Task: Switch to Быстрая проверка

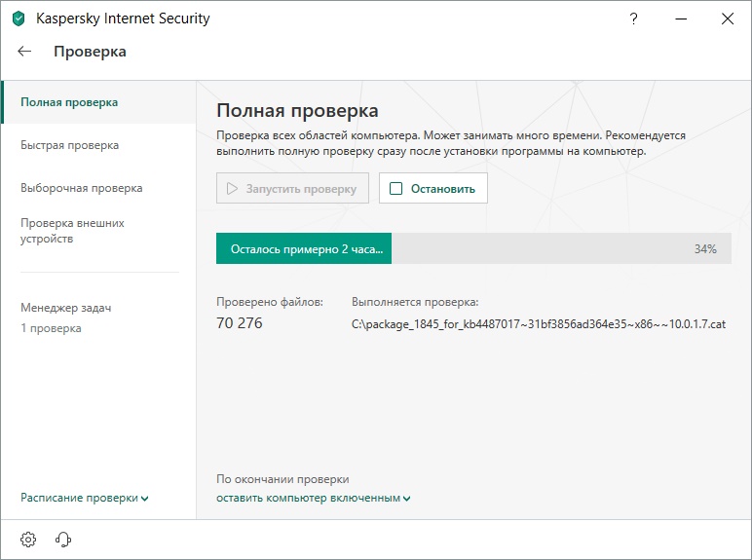Action: tap(69, 145)
